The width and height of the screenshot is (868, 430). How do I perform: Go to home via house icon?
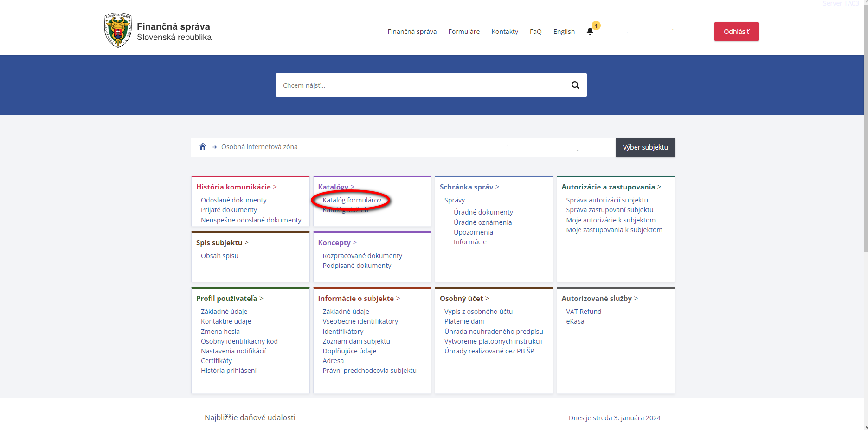pyautogui.click(x=203, y=147)
